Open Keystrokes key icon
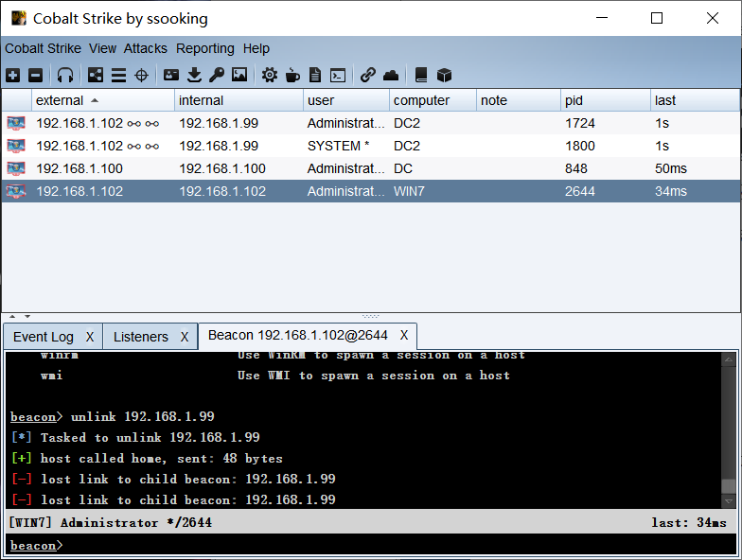The image size is (742, 560). [217, 75]
